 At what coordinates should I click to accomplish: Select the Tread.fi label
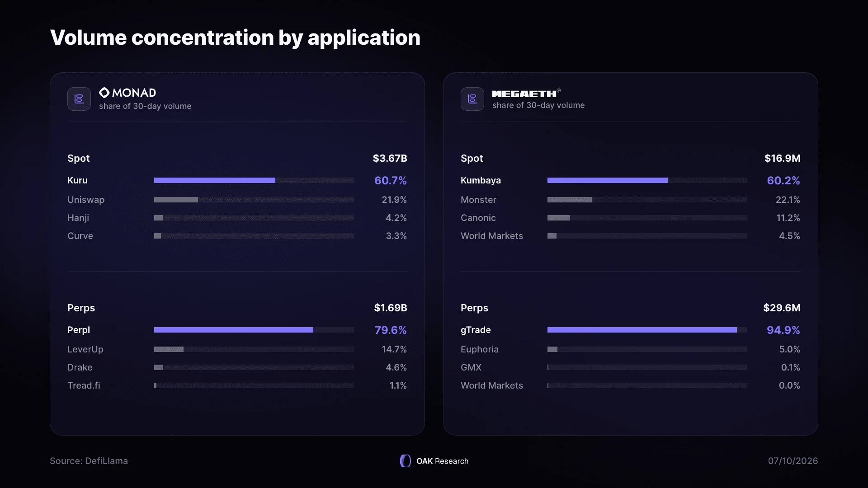coord(84,385)
